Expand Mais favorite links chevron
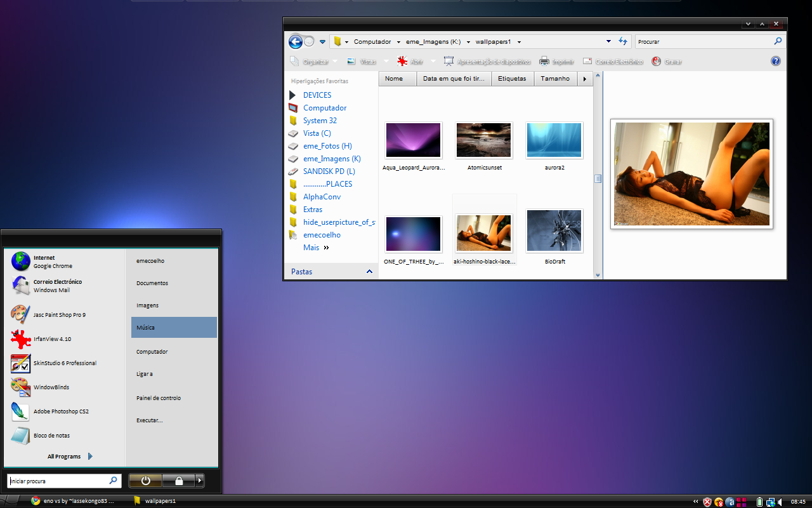 326,248
